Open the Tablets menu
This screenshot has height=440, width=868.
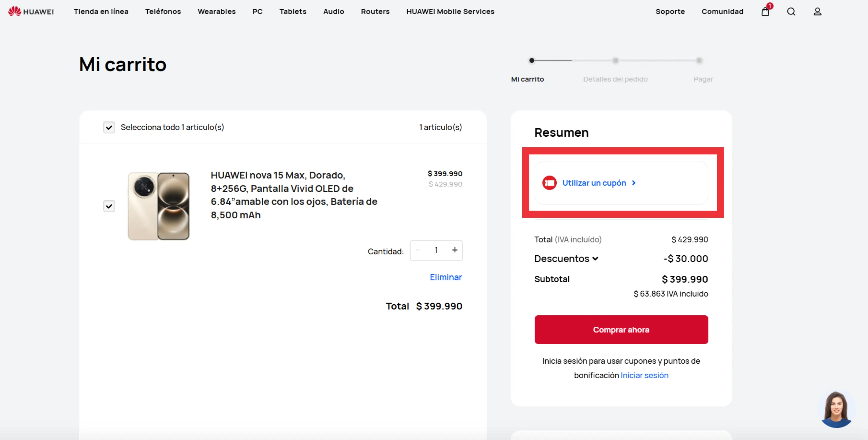pos(293,11)
